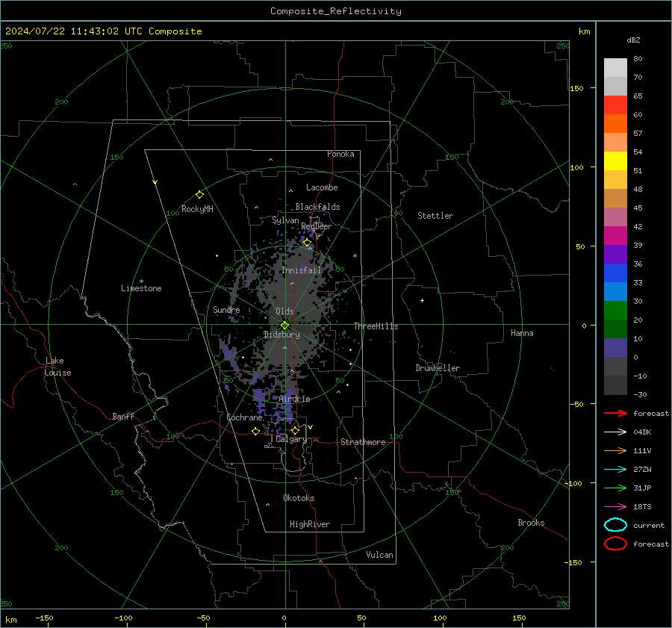Click the cyan 27ZW arrow icon
The image size is (672, 628).
coord(615,470)
